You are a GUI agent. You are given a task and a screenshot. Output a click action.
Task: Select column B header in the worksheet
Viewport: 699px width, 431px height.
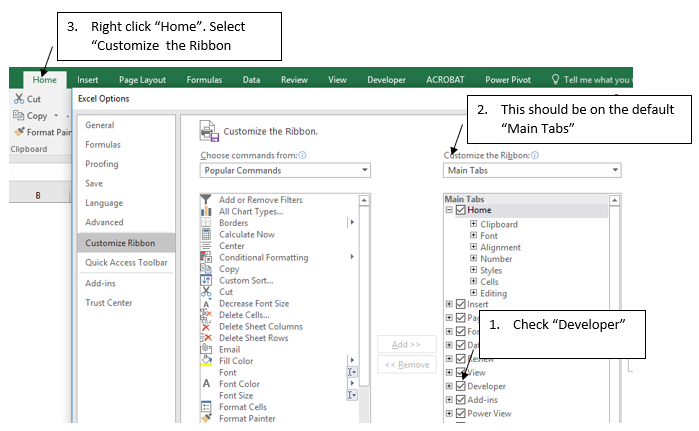(x=38, y=195)
